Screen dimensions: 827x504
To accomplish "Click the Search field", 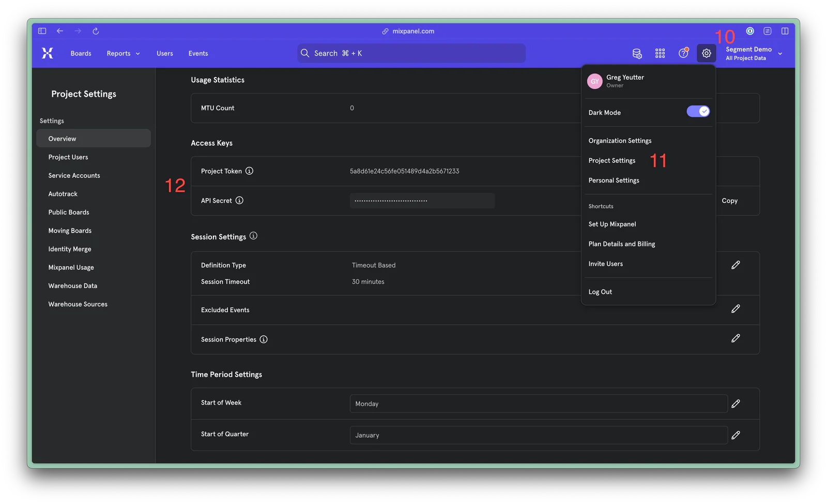I will (410, 53).
